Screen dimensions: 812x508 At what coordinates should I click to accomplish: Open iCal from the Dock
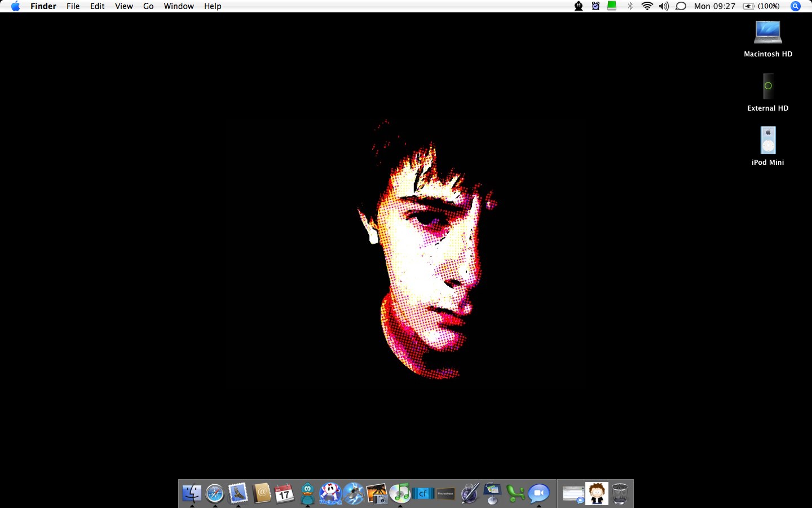284,493
